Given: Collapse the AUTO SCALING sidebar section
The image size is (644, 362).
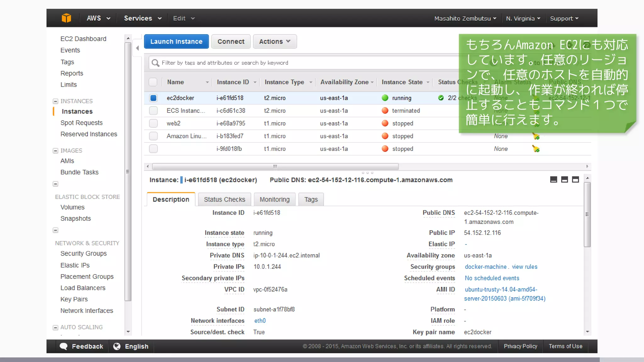Looking at the screenshot, I should [55, 327].
